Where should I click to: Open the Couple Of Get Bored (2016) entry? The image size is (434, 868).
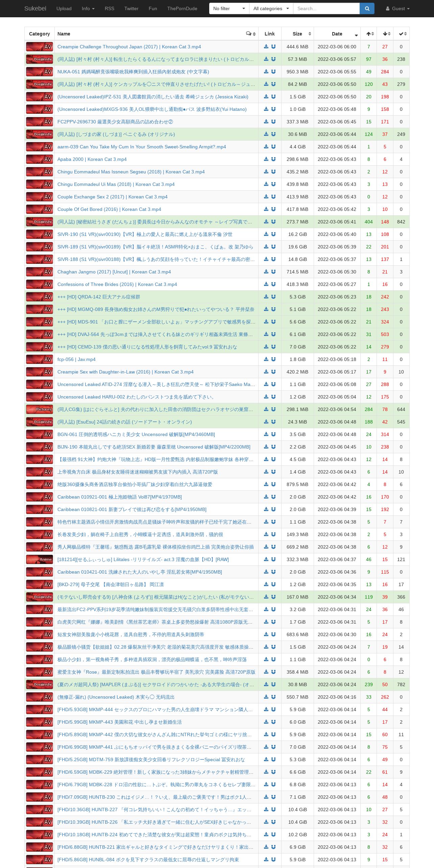tap(109, 209)
